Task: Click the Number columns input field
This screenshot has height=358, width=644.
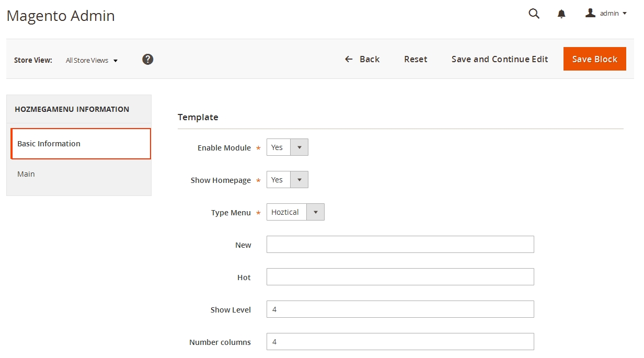Action: coord(400,342)
